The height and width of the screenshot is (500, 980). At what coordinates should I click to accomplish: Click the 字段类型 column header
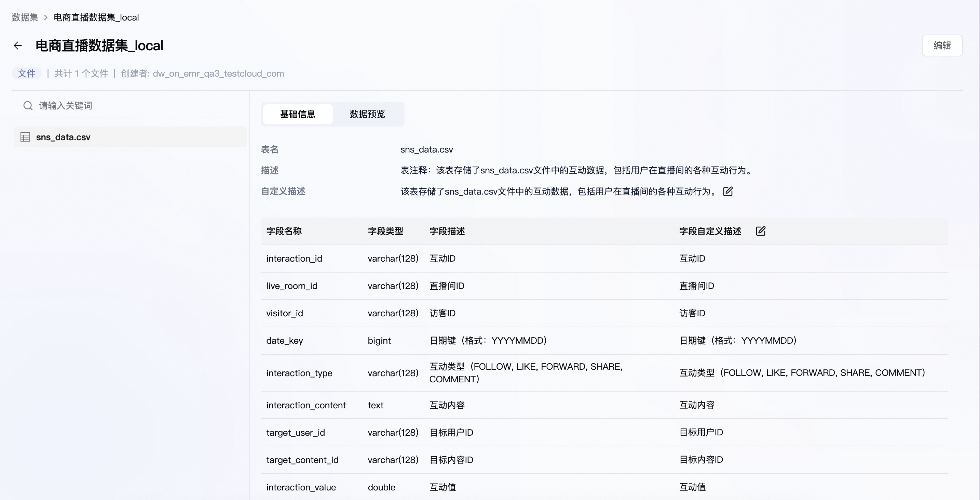385,231
